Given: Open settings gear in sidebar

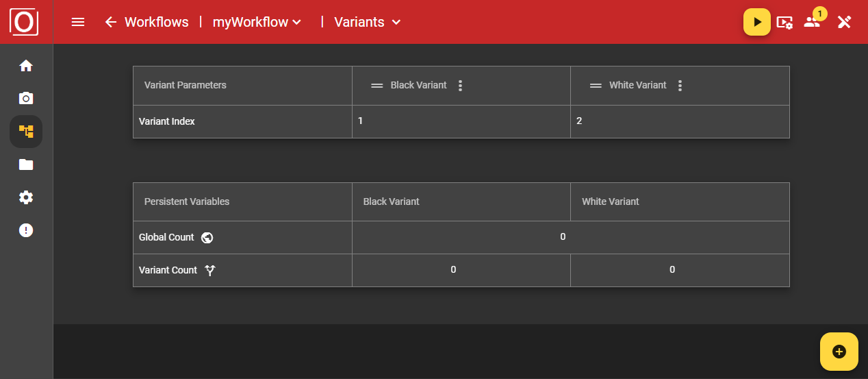Looking at the screenshot, I should 26,197.
